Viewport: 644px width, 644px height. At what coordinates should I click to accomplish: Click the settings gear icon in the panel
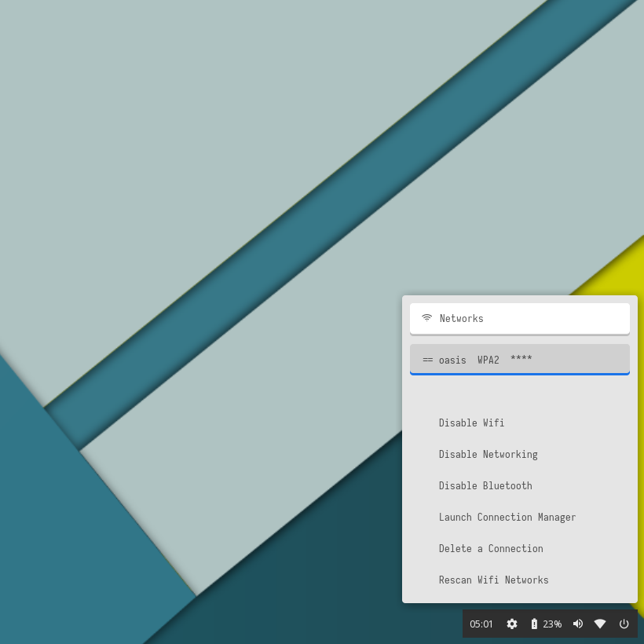click(x=512, y=624)
